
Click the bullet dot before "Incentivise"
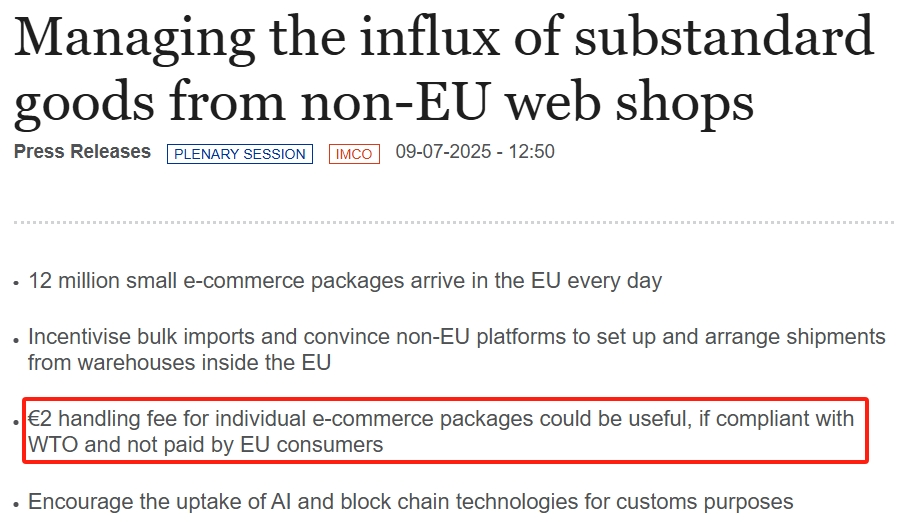[17, 339]
